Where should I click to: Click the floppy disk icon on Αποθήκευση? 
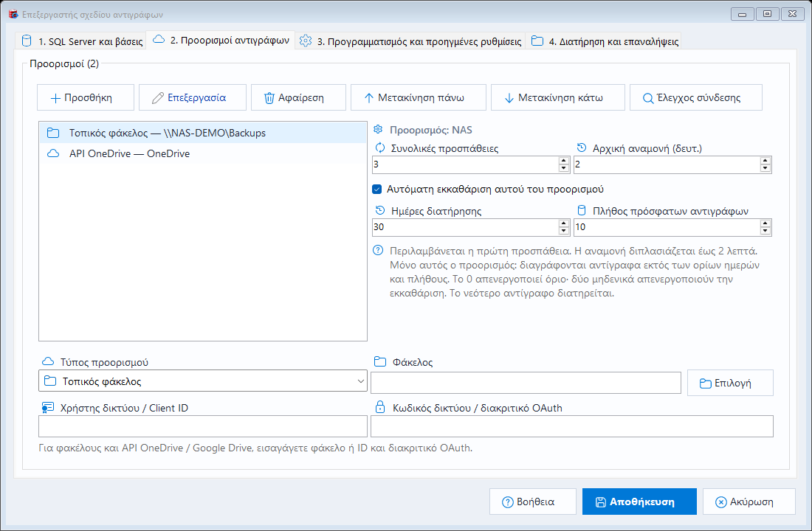[600, 502]
